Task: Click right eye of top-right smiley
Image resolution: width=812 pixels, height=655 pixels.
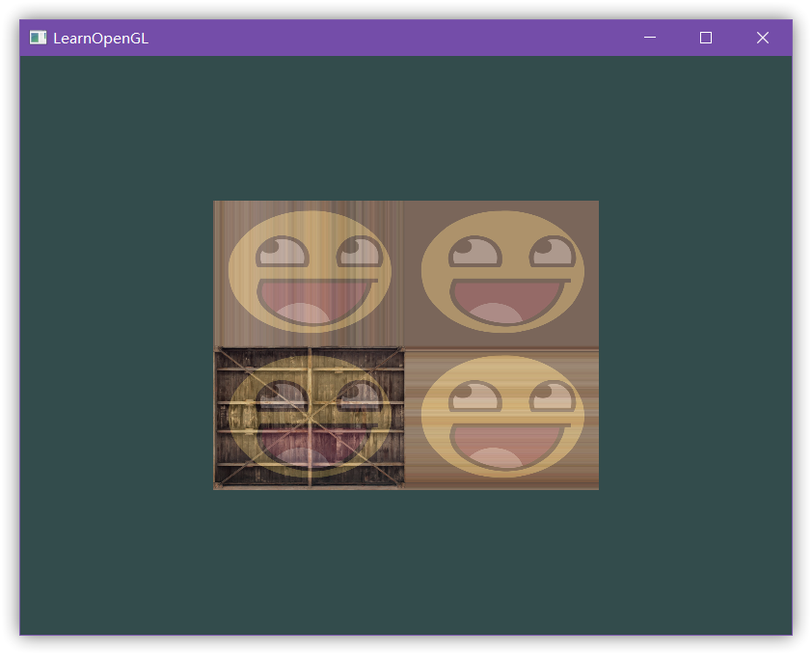Action: click(552, 253)
